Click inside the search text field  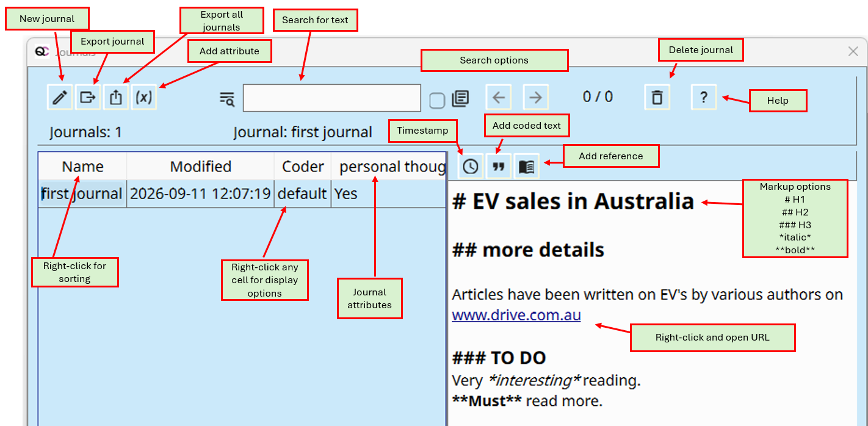tap(332, 98)
